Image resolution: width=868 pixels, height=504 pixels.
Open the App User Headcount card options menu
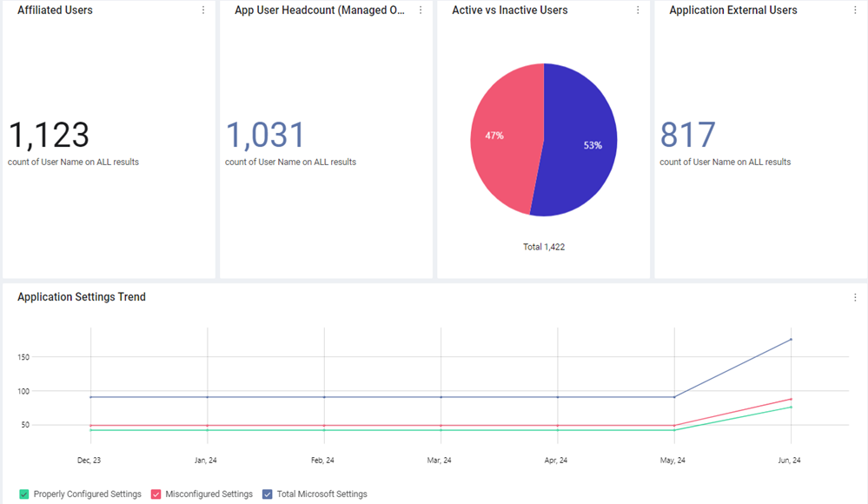(421, 10)
